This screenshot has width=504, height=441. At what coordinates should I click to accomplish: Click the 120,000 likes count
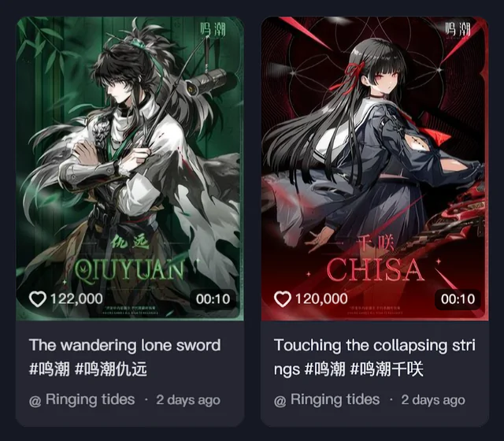(x=321, y=299)
